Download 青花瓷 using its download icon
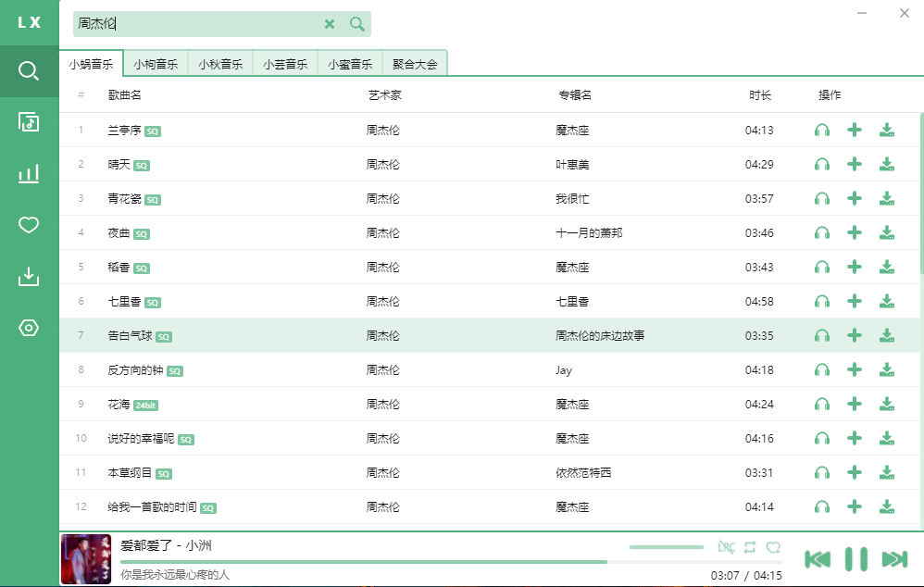Screen dimensions: 924x587 click(886, 198)
